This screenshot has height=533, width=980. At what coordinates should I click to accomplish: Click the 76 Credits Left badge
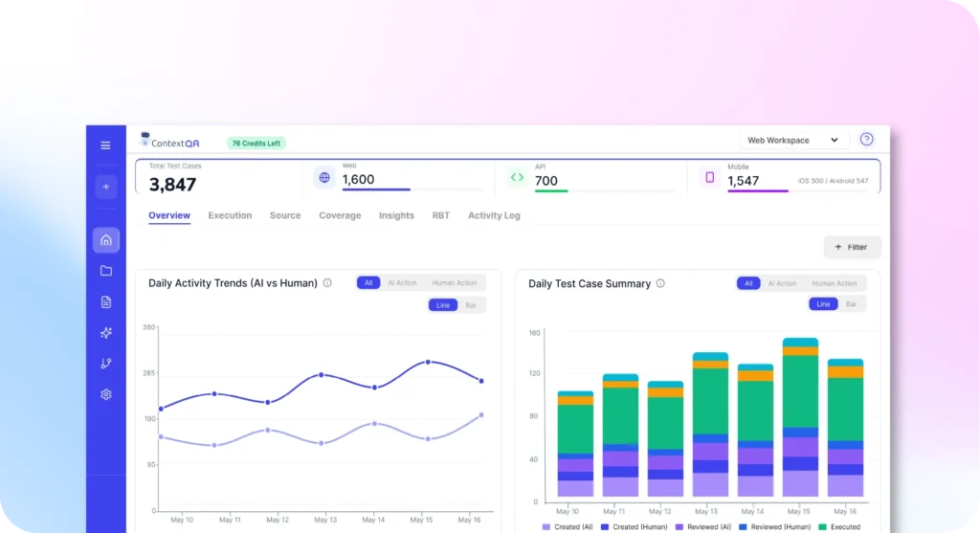click(x=256, y=144)
